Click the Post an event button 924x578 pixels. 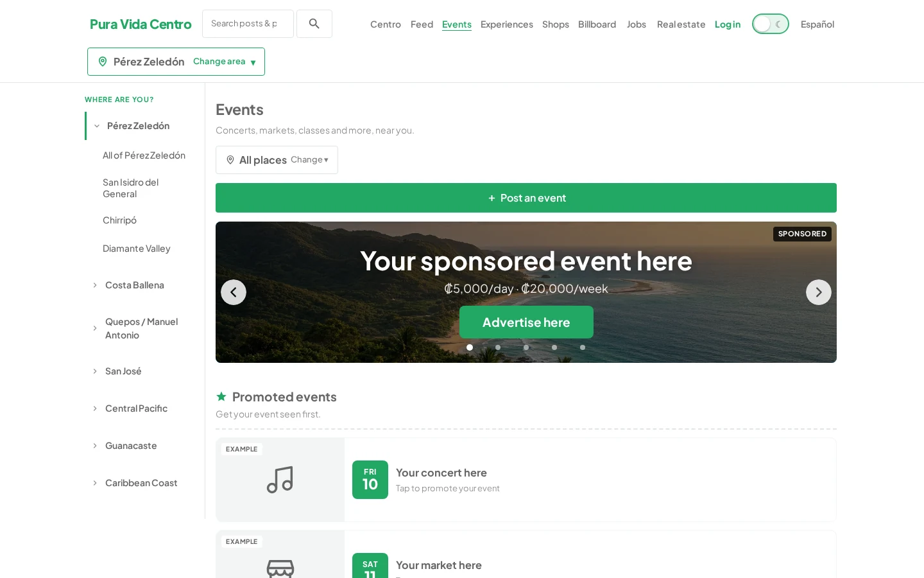click(526, 198)
